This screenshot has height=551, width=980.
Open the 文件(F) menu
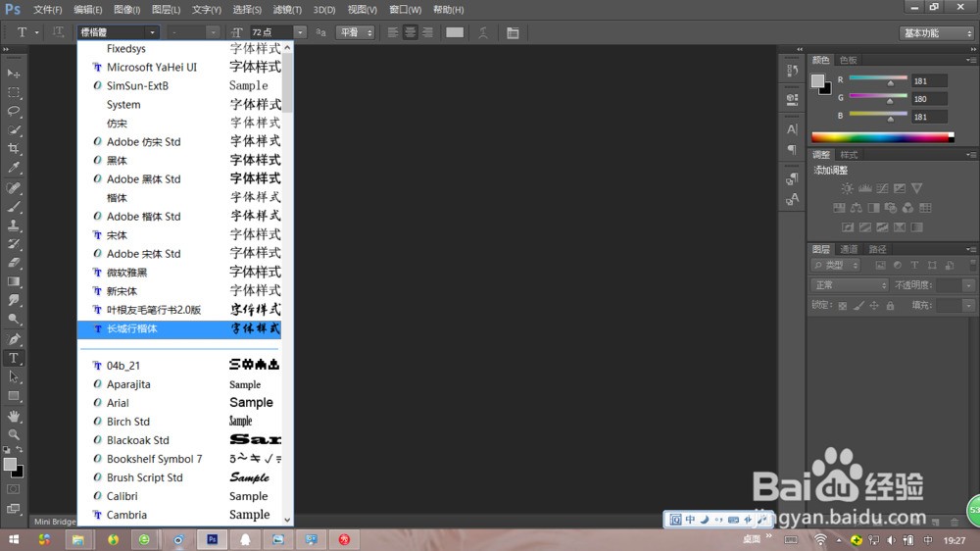pos(47,10)
